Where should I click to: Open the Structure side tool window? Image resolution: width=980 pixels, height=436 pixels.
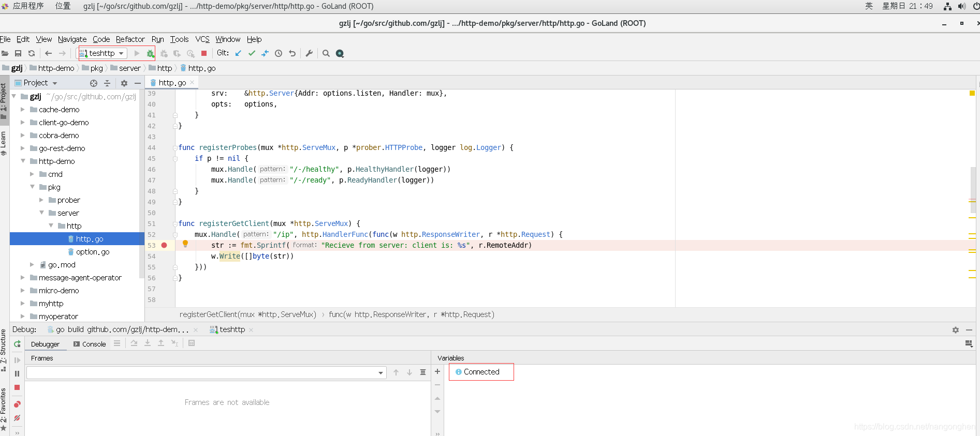point(4,349)
